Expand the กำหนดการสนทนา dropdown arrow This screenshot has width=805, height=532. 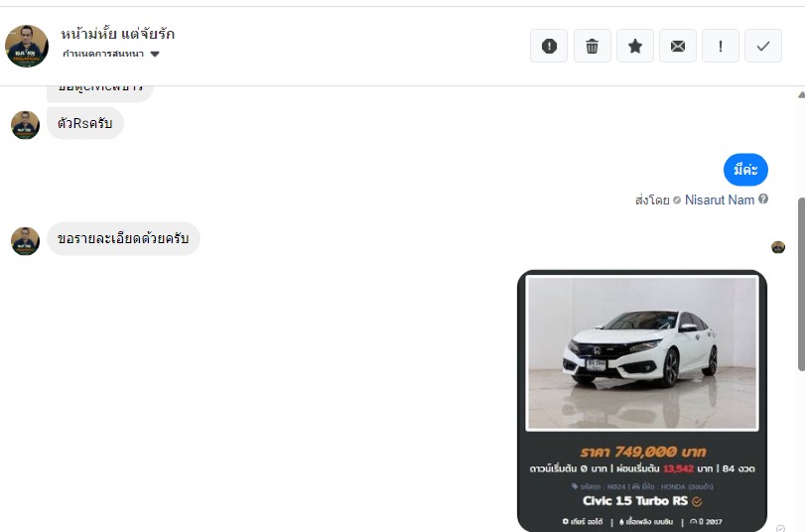click(155, 54)
